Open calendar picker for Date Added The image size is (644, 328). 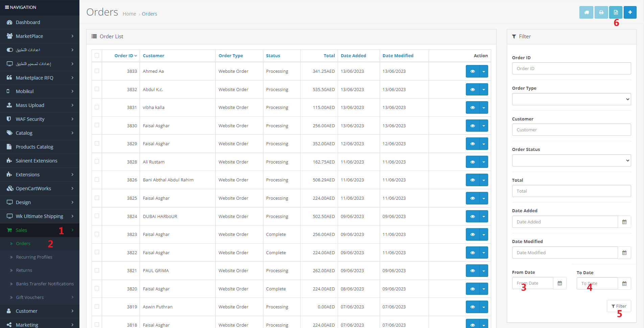point(624,222)
